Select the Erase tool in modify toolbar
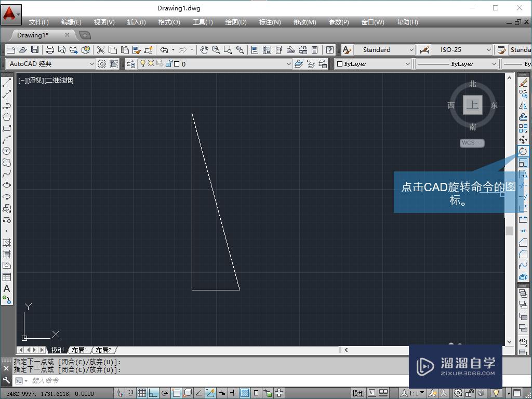Image resolution: width=532 pixels, height=399 pixels. (523, 83)
